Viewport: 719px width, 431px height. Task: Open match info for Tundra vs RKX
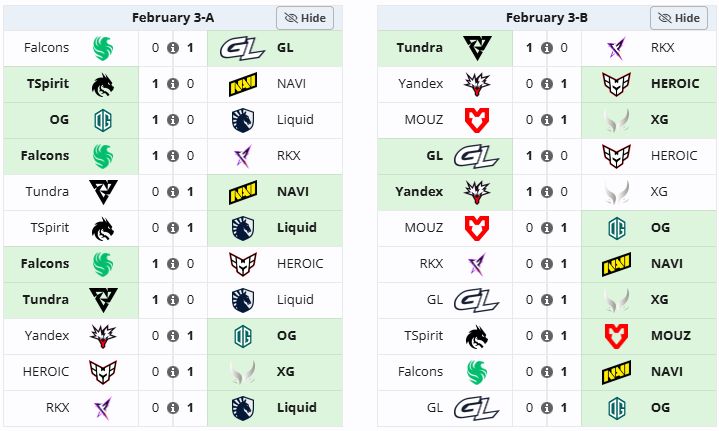546,48
